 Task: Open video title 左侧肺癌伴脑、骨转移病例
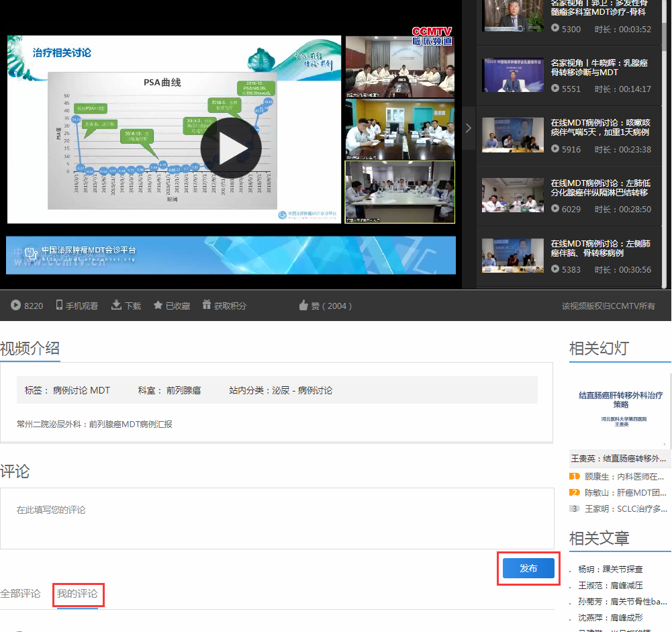(x=600, y=249)
